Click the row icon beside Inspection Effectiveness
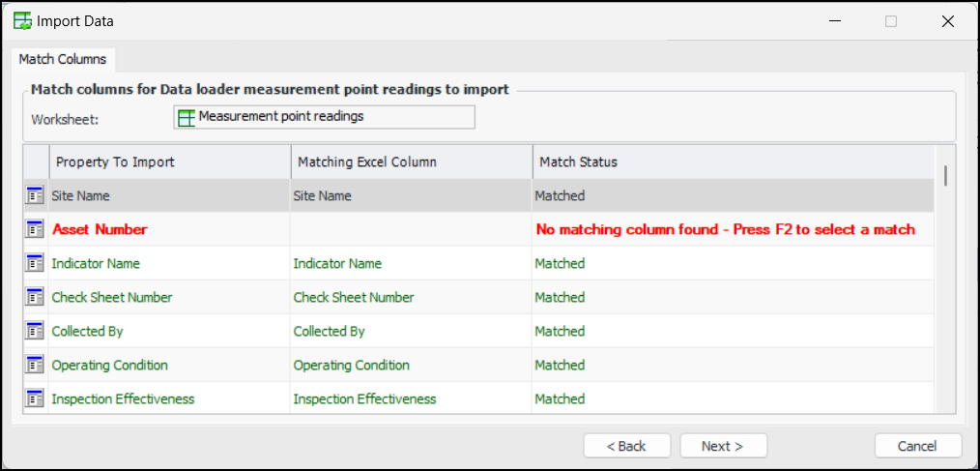980x471 pixels. (x=35, y=398)
